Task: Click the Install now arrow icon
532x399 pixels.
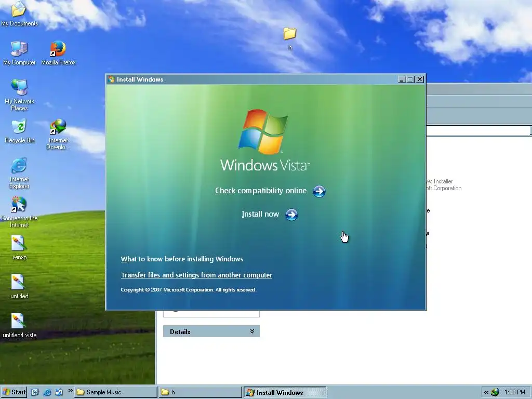Action: point(291,215)
